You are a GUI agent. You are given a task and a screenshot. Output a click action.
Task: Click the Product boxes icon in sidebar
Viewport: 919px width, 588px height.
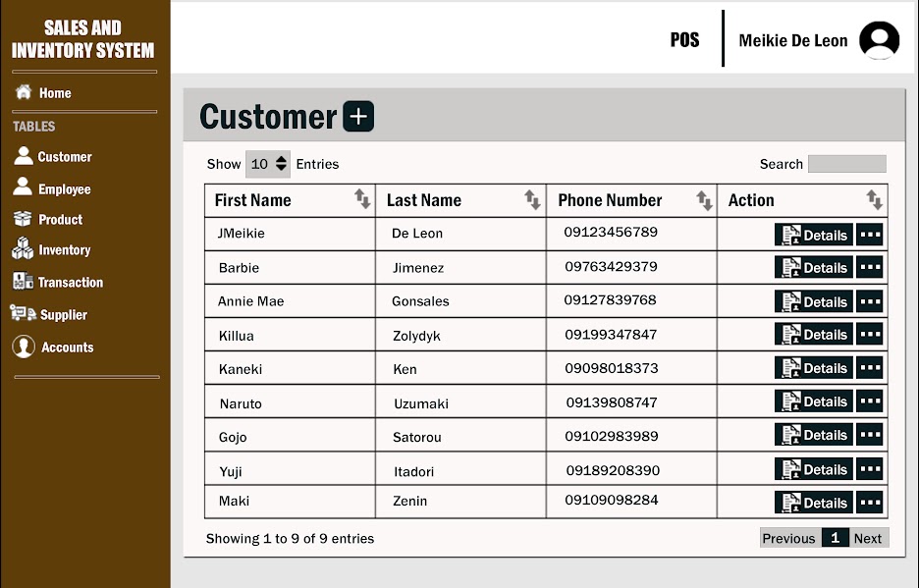click(23, 219)
